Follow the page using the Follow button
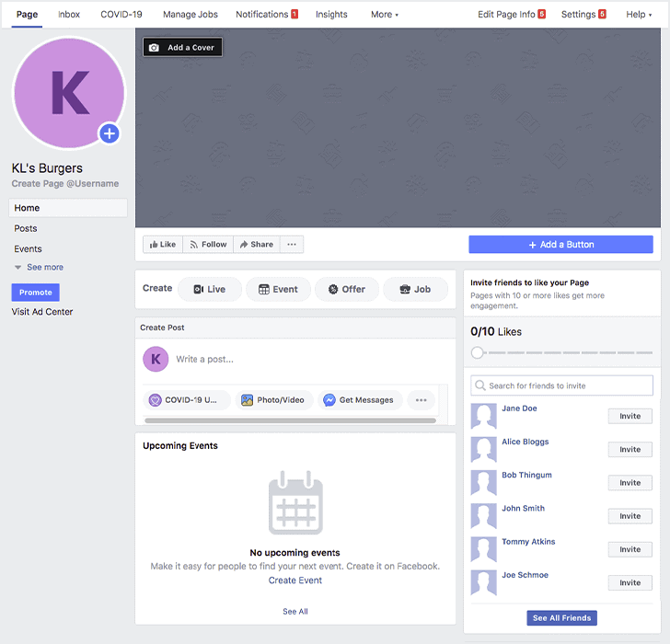Screen dimensions: 670x644 pos(208,245)
